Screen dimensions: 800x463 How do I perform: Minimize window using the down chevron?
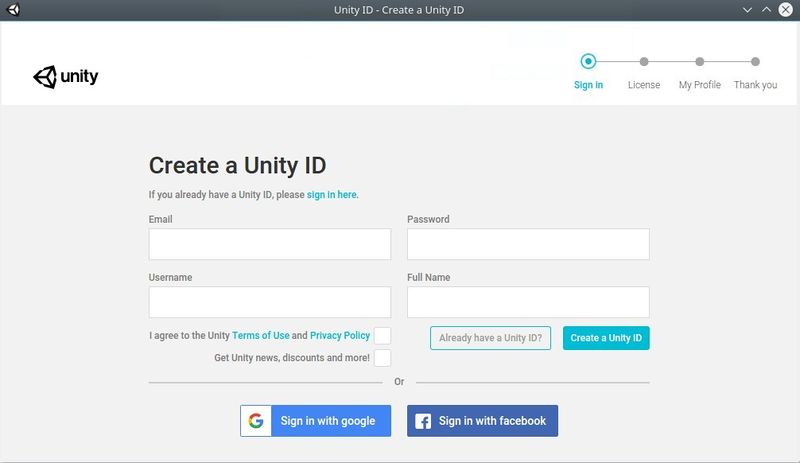tap(747, 10)
